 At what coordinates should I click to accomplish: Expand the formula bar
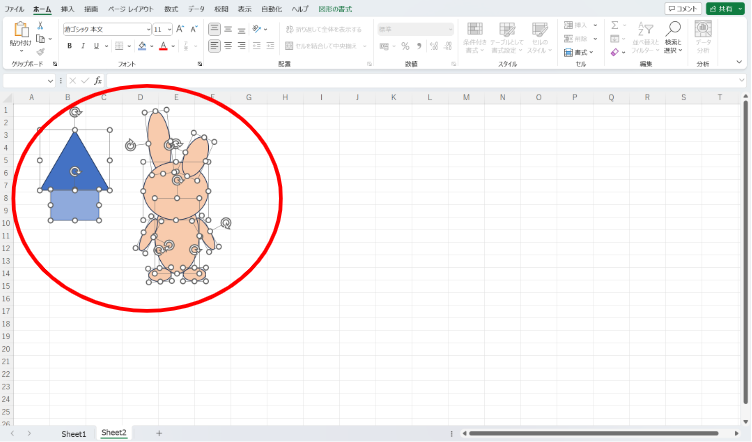(742, 81)
